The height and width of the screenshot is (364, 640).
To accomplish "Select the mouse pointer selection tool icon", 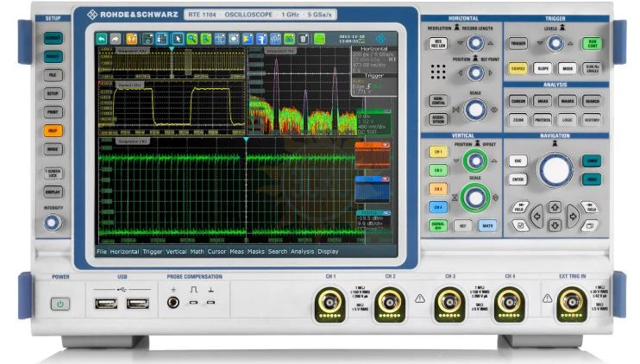I will (x=177, y=39).
